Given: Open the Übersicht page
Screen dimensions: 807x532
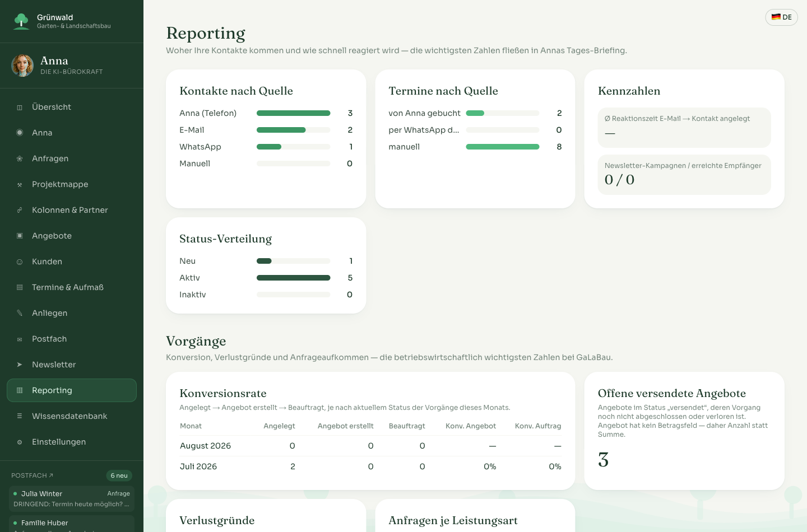Looking at the screenshot, I should (x=72, y=107).
